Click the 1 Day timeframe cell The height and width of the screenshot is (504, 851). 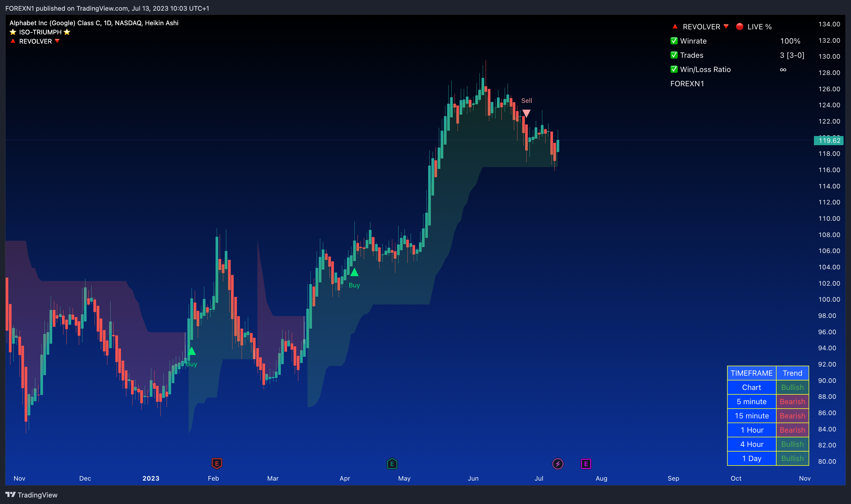pyautogui.click(x=751, y=458)
